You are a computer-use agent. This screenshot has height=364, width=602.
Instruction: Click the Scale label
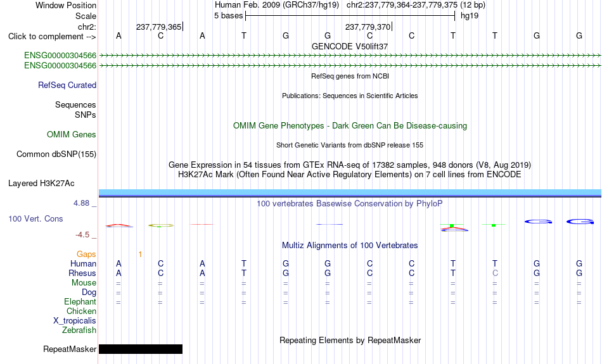[86, 16]
